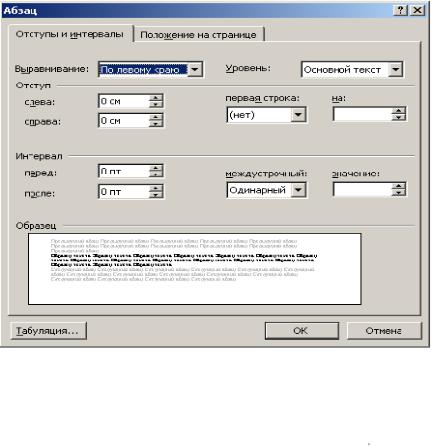Click the Основной текст combo box field

pyautogui.click(x=352, y=70)
